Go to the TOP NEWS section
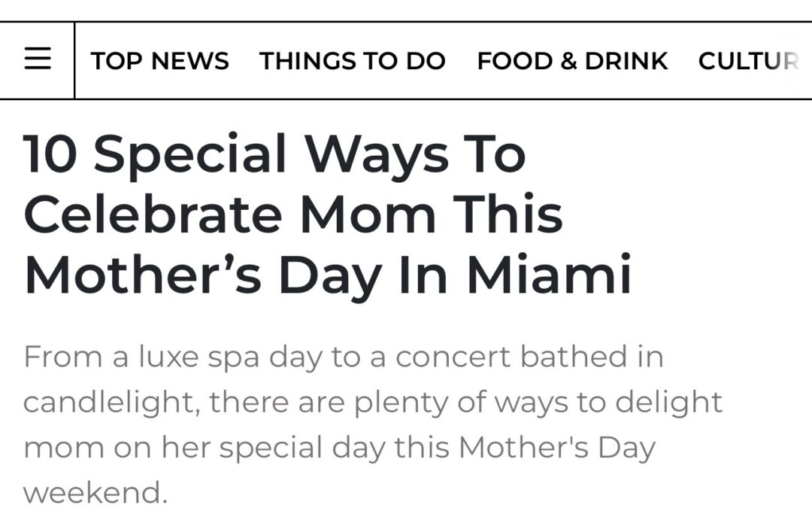Screen dimensions: 812x508 click(x=159, y=61)
